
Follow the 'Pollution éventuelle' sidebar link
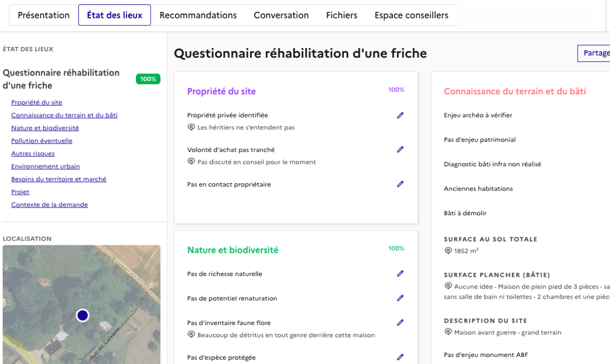tap(42, 141)
